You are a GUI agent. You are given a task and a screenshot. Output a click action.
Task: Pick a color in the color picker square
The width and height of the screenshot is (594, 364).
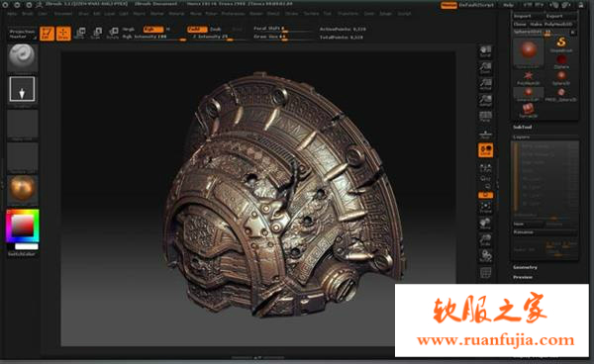[23, 226]
